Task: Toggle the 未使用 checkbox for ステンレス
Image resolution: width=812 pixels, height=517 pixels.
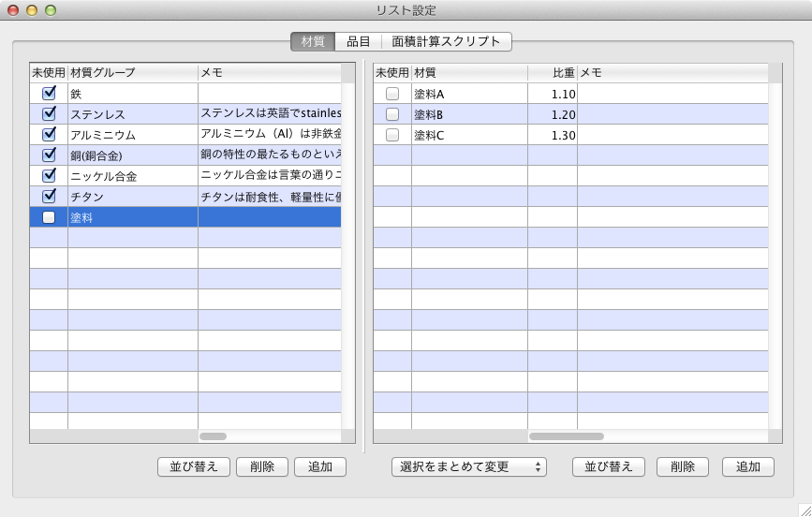Action: click(x=49, y=113)
